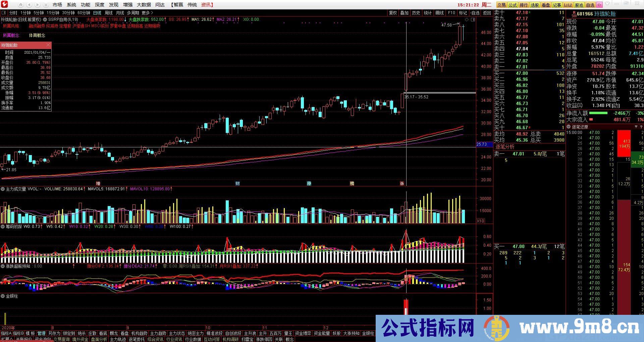Expand the 逐笔还原 panel dropdown
644x342 pixels.
point(569,127)
